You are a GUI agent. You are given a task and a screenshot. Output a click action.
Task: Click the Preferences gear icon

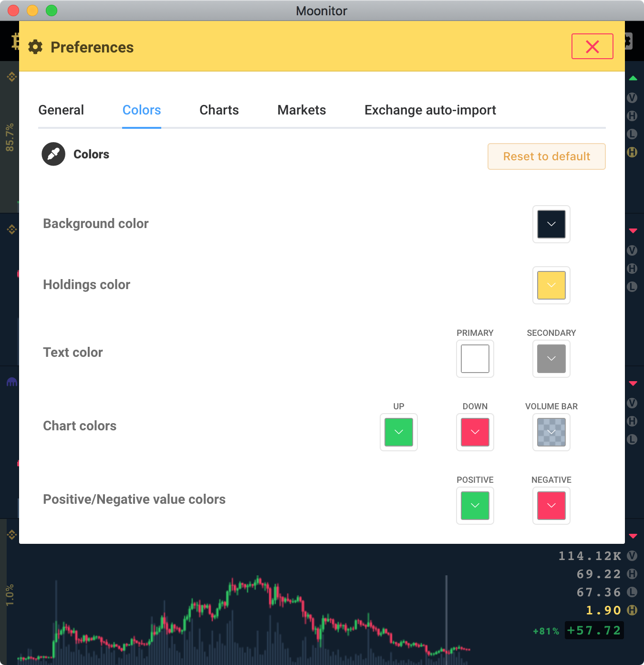(x=35, y=47)
